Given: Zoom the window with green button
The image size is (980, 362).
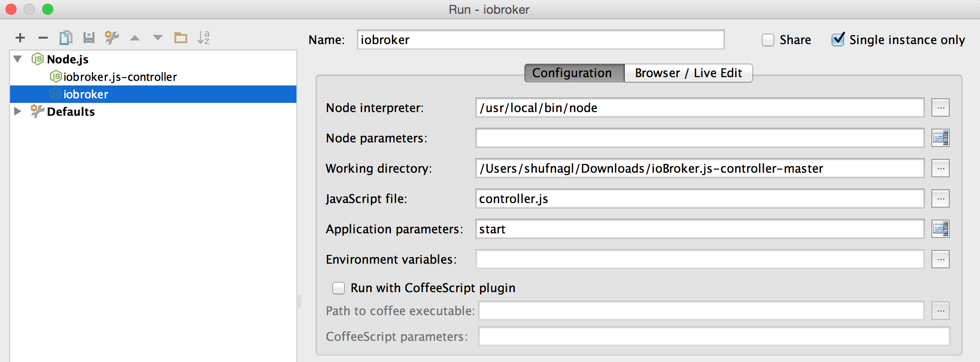Looking at the screenshot, I should pos(48,9).
